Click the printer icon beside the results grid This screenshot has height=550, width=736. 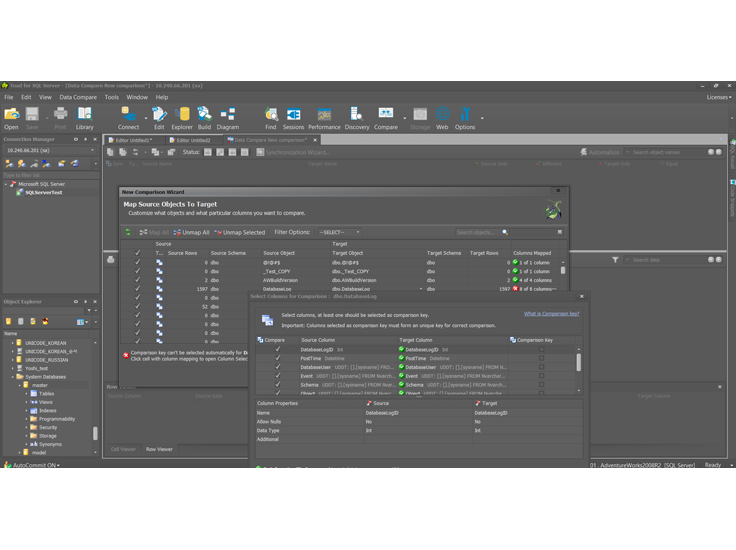tap(111, 260)
